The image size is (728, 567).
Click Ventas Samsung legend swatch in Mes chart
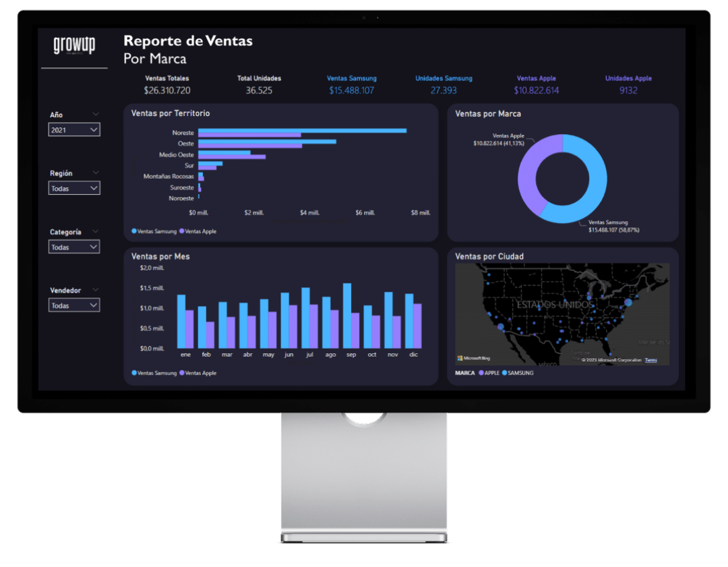coord(134,373)
